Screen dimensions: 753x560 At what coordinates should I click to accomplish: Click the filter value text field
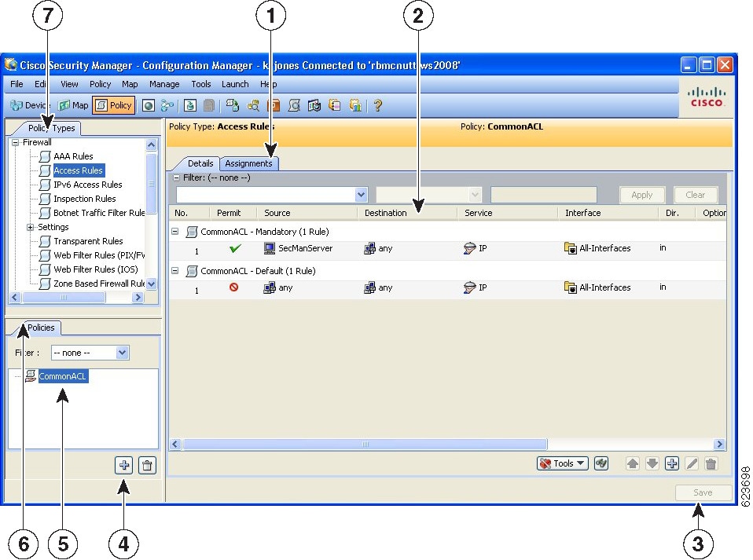tap(544, 195)
